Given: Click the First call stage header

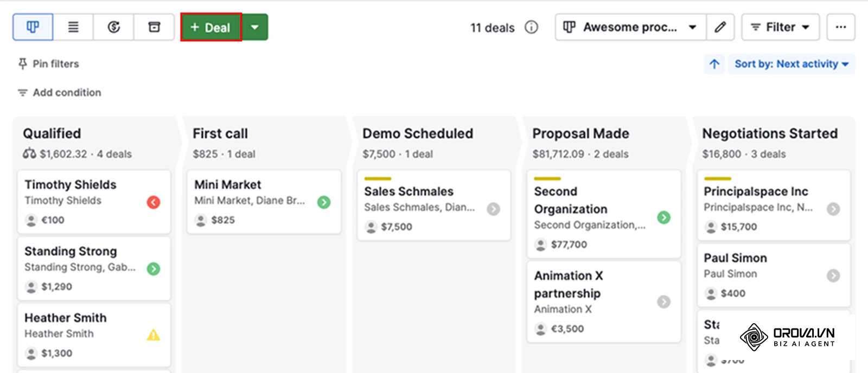Looking at the screenshot, I should (x=220, y=133).
